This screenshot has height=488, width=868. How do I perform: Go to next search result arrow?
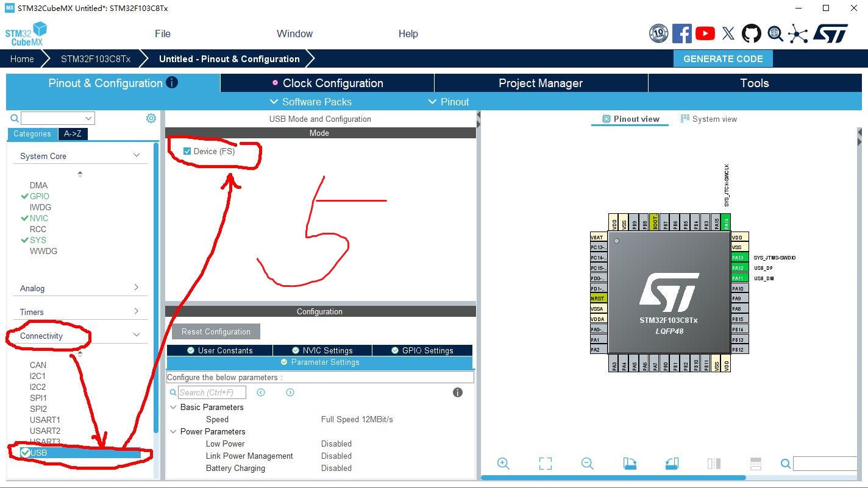click(x=290, y=392)
